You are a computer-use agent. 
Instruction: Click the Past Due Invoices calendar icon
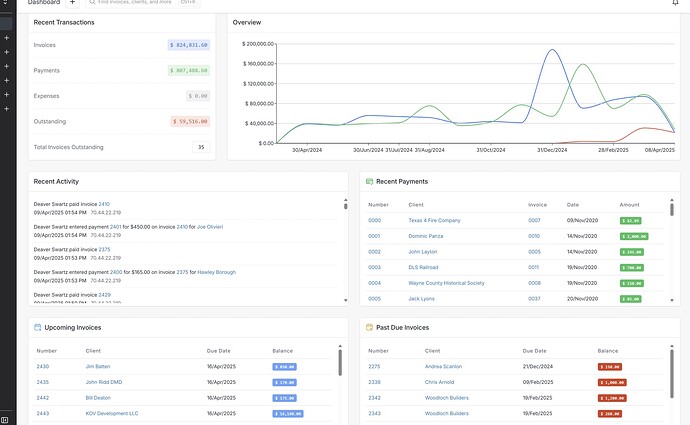click(x=369, y=327)
